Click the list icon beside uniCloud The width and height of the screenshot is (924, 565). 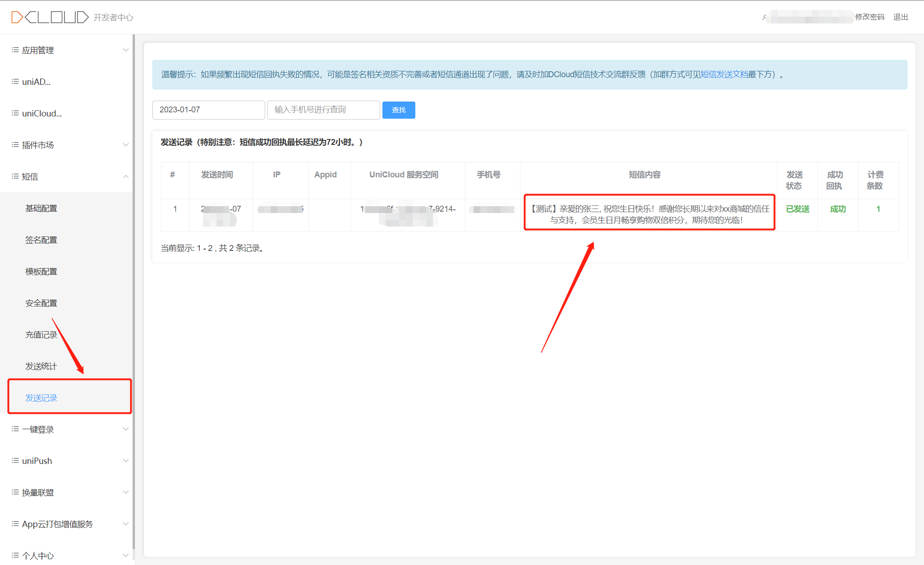15,113
